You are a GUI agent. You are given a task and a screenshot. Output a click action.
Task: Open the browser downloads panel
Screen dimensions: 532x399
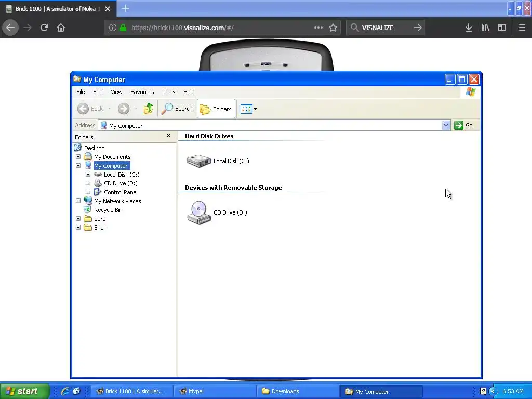click(469, 28)
